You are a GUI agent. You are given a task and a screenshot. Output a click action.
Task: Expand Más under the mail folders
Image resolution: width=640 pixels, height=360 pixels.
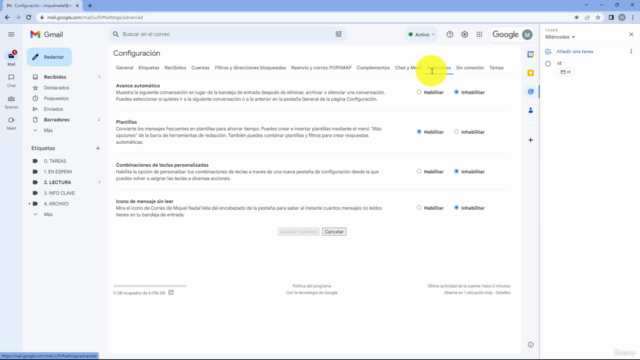(x=48, y=130)
